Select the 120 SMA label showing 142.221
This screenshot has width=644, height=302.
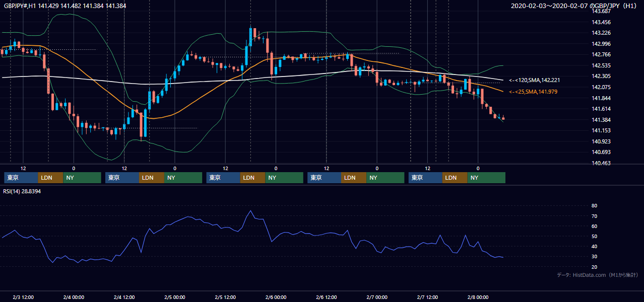click(x=534, y=81)
